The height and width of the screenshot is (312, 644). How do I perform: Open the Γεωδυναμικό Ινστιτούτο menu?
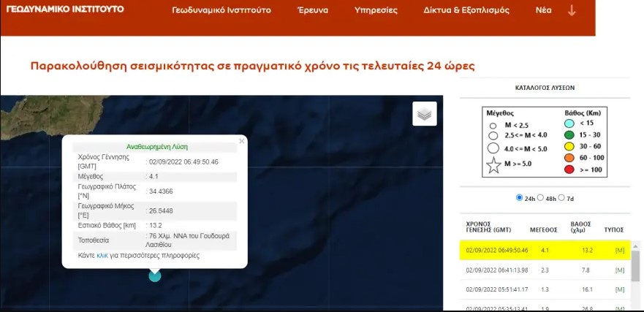(221, 10)
